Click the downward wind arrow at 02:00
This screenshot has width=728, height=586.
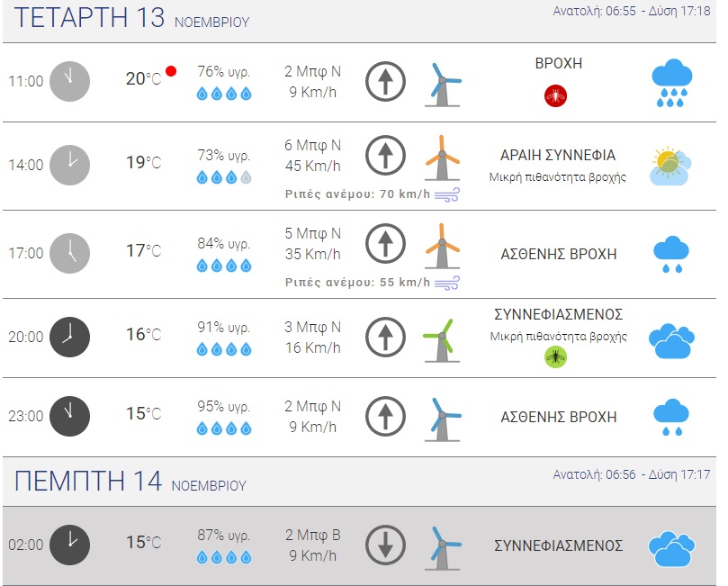coord(385,544)
